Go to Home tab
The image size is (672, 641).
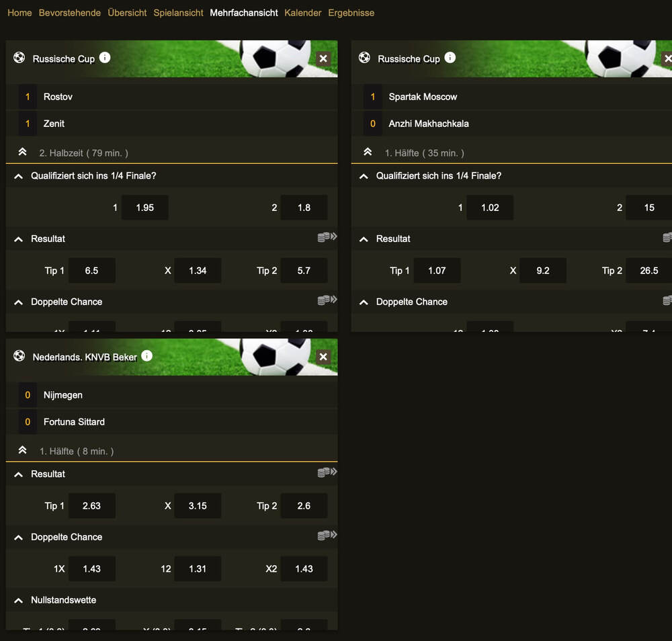19,13
